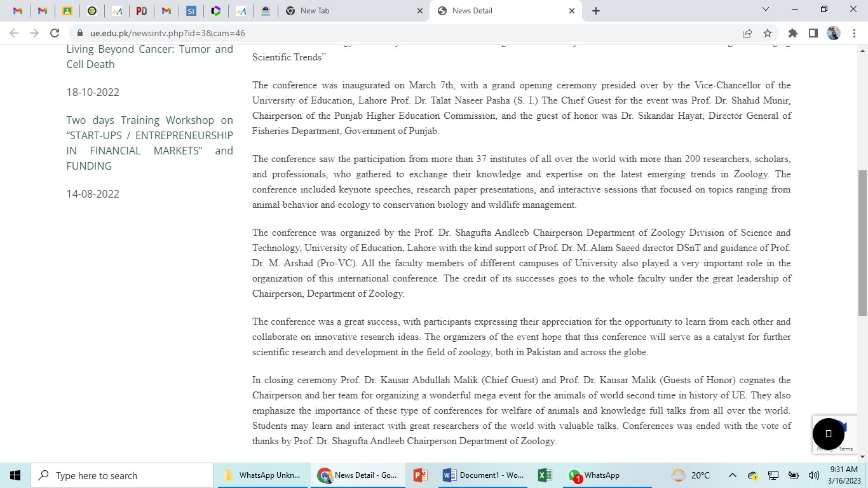The width and height of the screenshot is (868, 488).
Task: Close the News Detail tab
Action: point(571,11)
